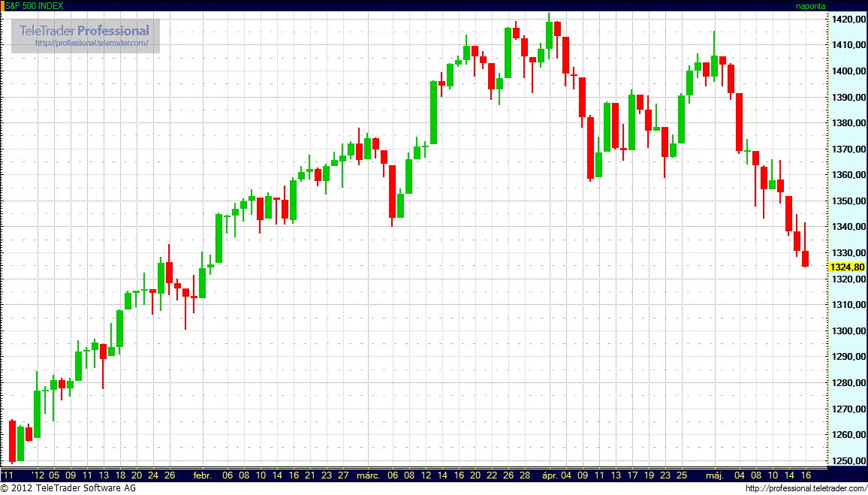Click the 05 date label on the axis
The height and width of the screenshot is (495, 868).
pyautogui.click(x=54, y=475)
